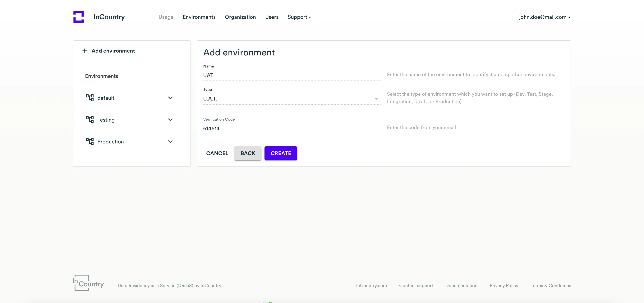Click the default environment tree icon
This screenshot has width=644, height=303.
pos(90,98)
